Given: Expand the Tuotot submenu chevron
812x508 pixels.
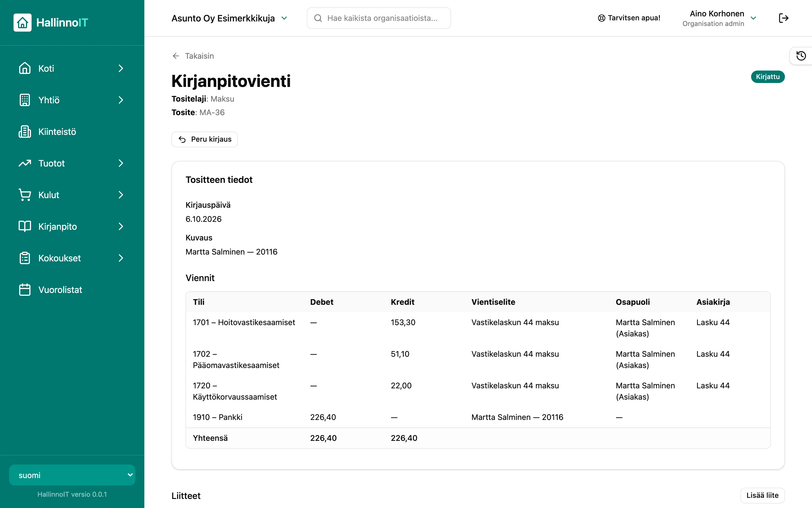Looking at the screenshot, I should 121,163.
